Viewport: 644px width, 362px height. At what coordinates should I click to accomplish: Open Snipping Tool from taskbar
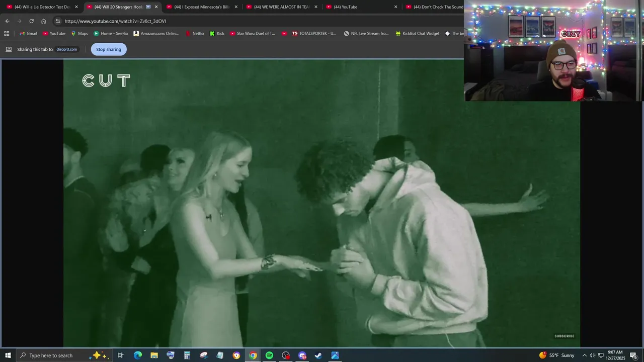point(203,355)
